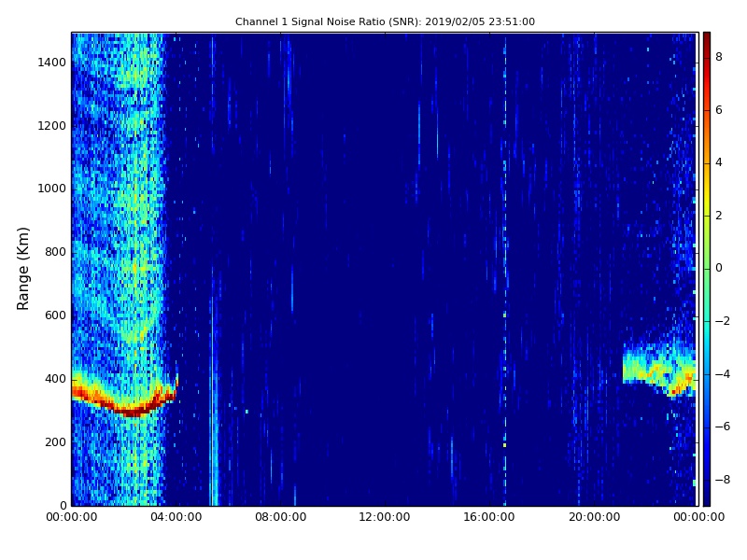The image size is (747, 560).
Task: Click the colorbar value −6 label
Action: tap(723, 427)
